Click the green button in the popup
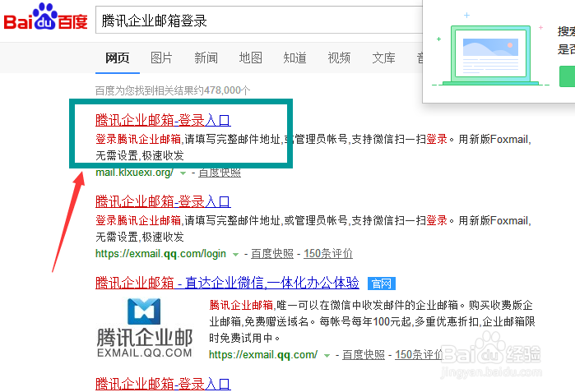Screen dimensions: 575x392 (x=567, y=76)
